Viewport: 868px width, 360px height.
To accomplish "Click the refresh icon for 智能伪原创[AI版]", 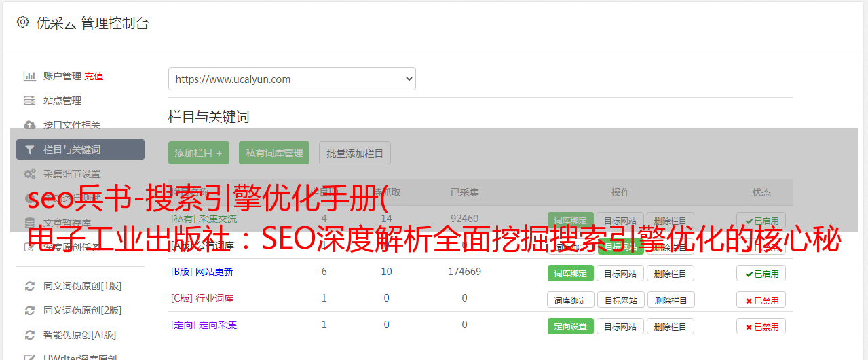I will [30, 335].
